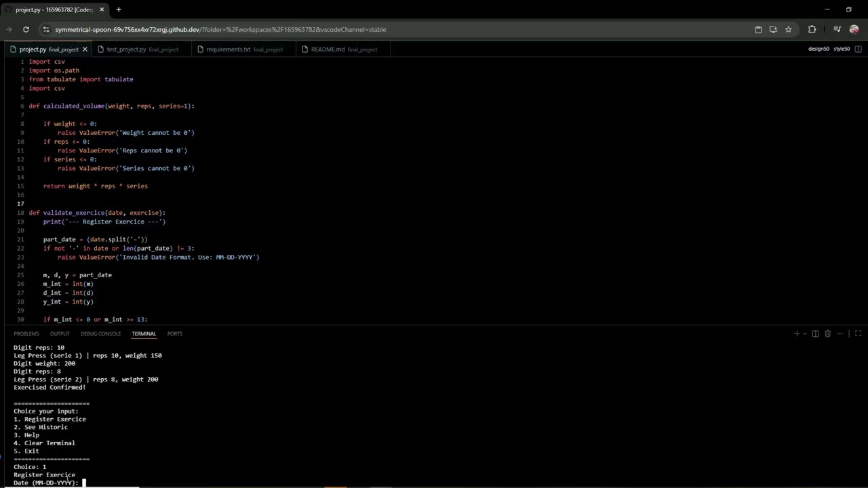Click 'def validate_exercice' function definition line
The height and width of the screenshot is (488, 868).
[97, 213]
